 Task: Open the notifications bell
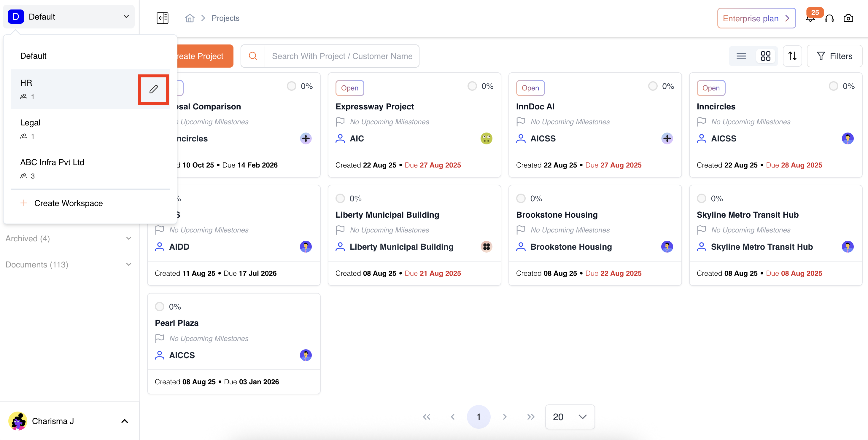(x=810, y=19)
